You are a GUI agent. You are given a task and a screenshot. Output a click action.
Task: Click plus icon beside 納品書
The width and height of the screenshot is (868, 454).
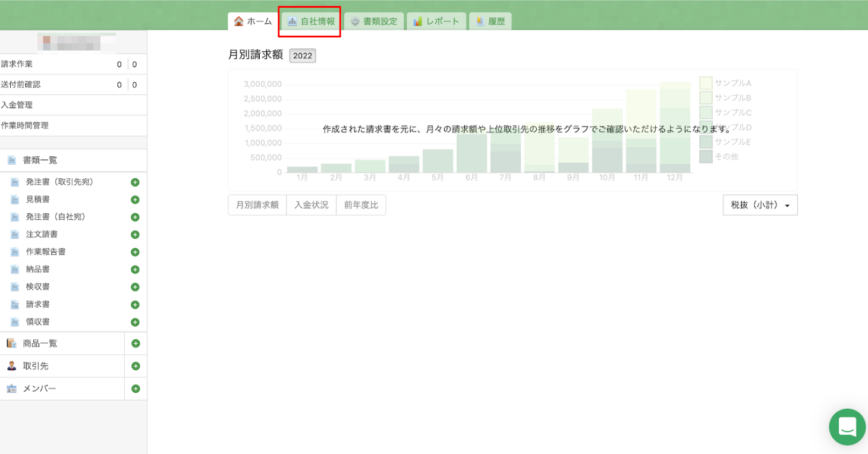click(x=135, y=270)
